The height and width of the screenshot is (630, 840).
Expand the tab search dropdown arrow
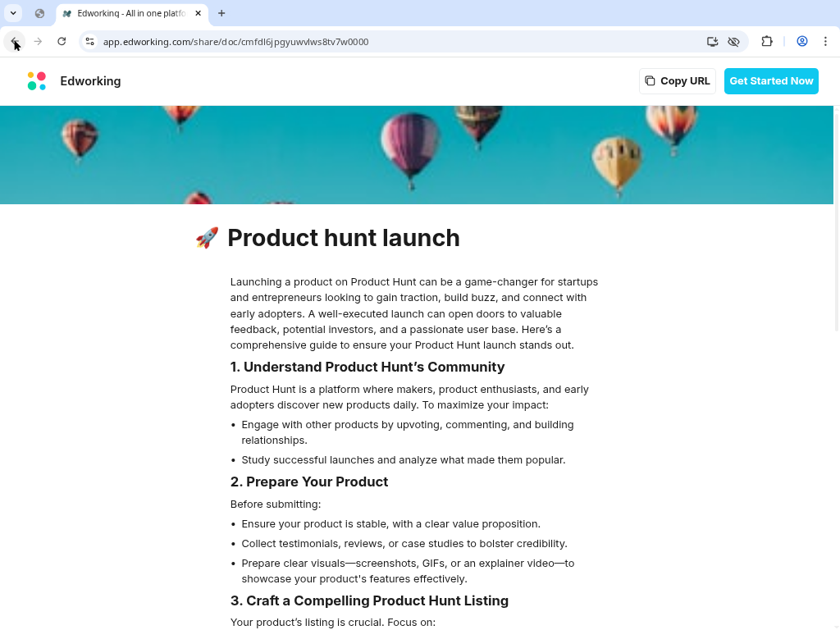coord(14,13)
